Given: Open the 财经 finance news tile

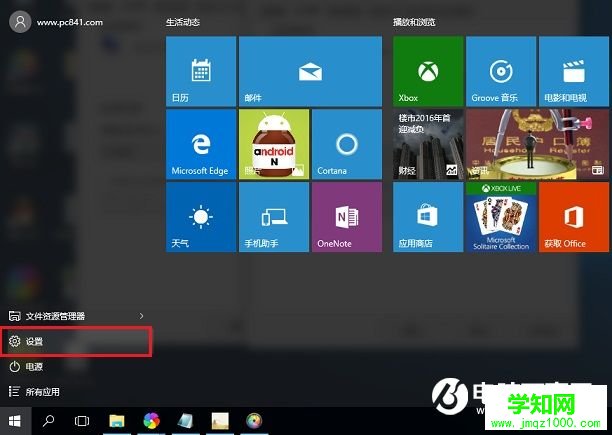Looking at the screenshot, I should point(428,144).
